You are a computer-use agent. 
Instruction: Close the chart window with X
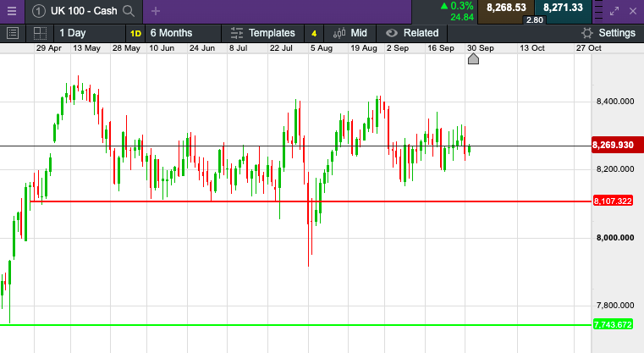(633, 11)
